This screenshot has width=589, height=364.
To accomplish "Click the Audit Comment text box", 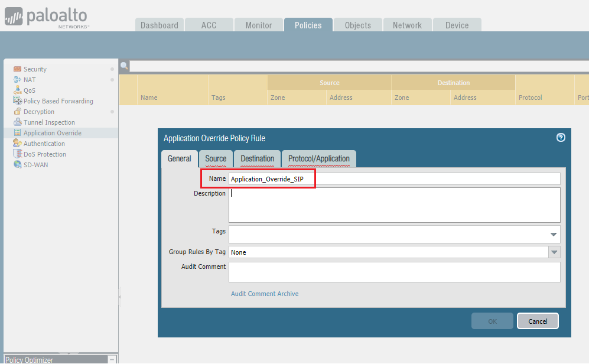I will coord(395,272).
